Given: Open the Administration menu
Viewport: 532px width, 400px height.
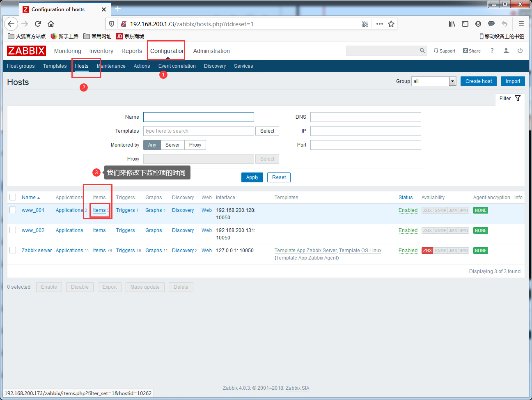Looking at the screenshot, I should pos(211,51).
